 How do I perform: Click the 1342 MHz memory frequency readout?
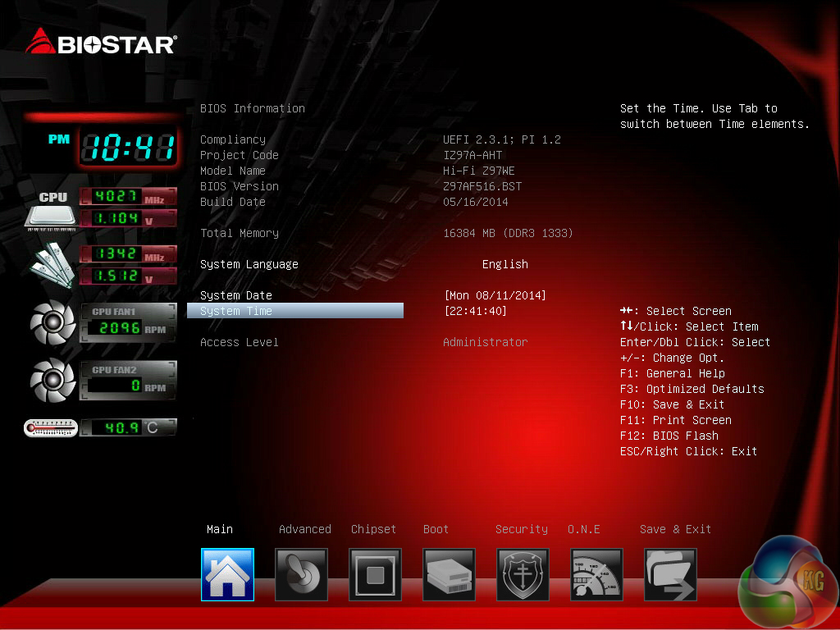[128, 253]
